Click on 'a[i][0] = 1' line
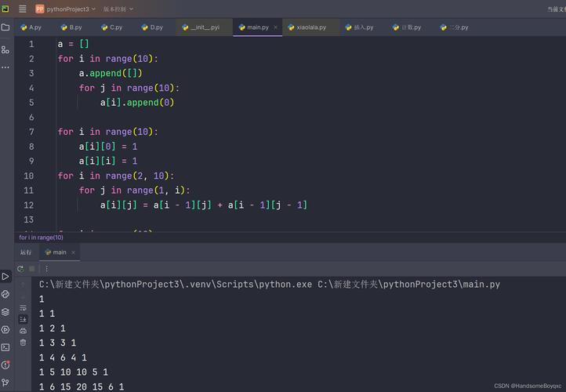Viewport: 566px width, 392px height. (x=108, y=147)
